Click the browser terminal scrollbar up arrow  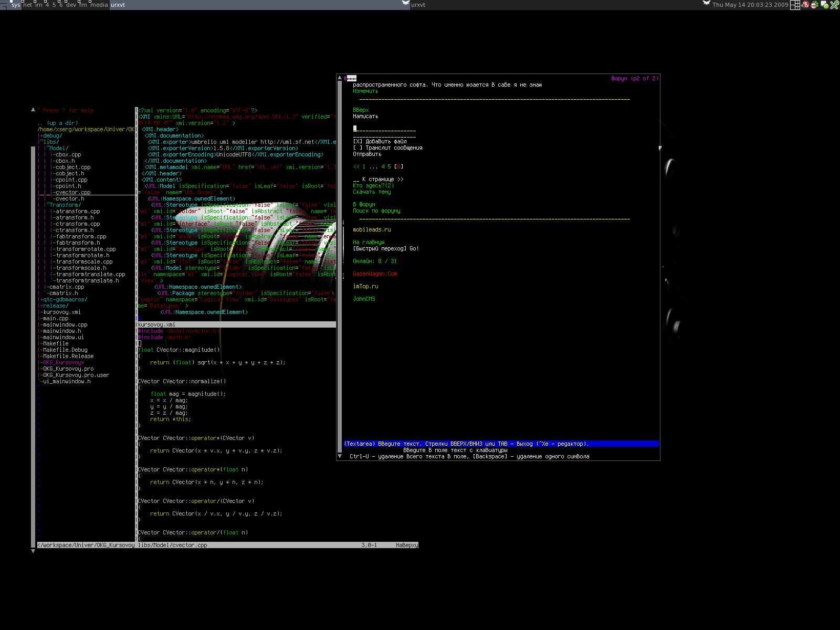click(x=340, y=78)
